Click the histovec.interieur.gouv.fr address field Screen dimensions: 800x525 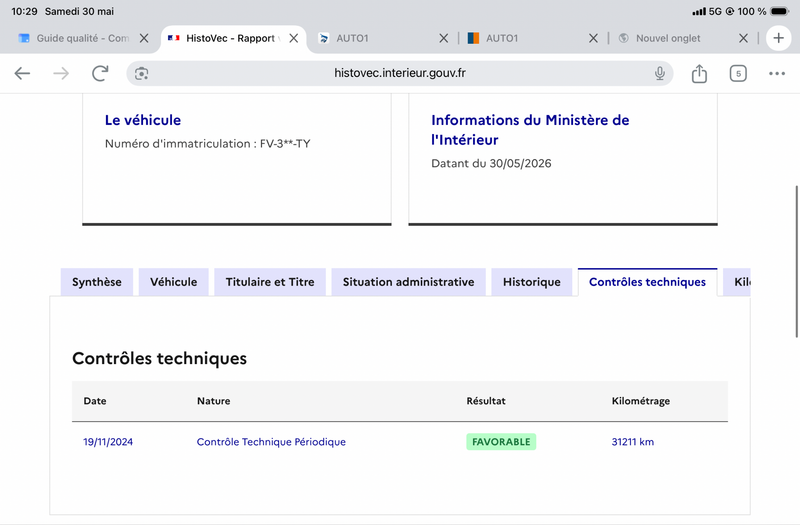(x=399, y=73)
